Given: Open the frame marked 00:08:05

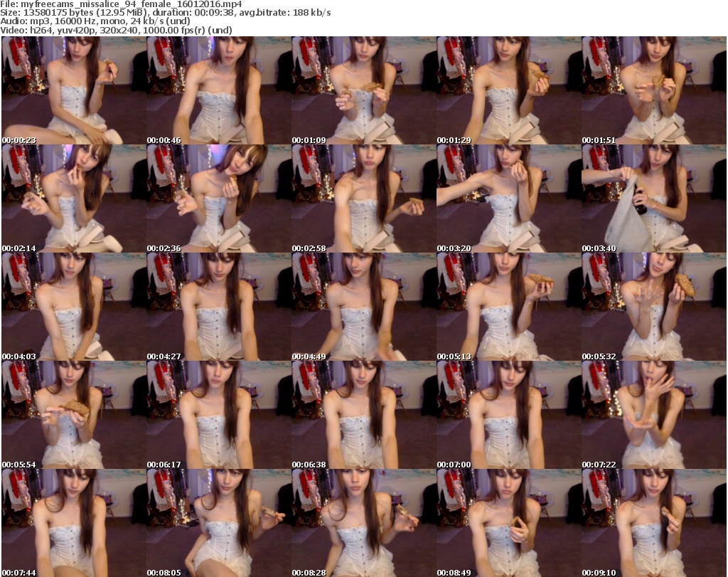Looking at the screenshot, I should [x=219, y=523].
